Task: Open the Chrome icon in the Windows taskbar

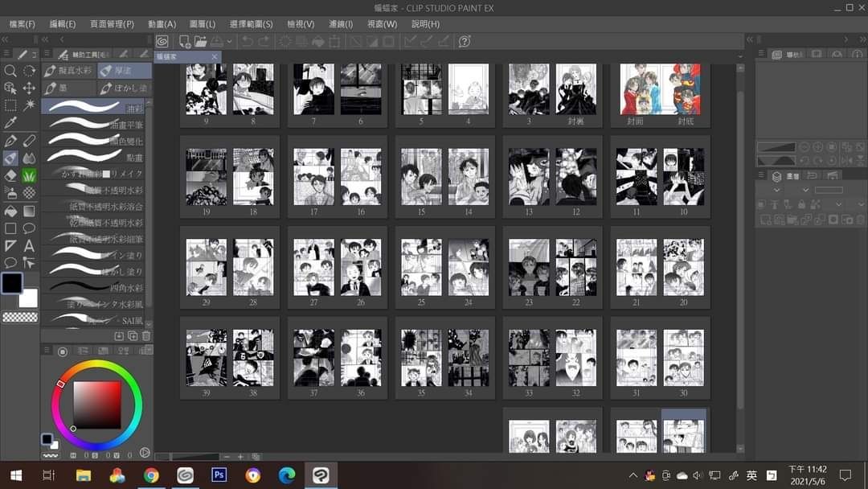Action: pos(151,475)
